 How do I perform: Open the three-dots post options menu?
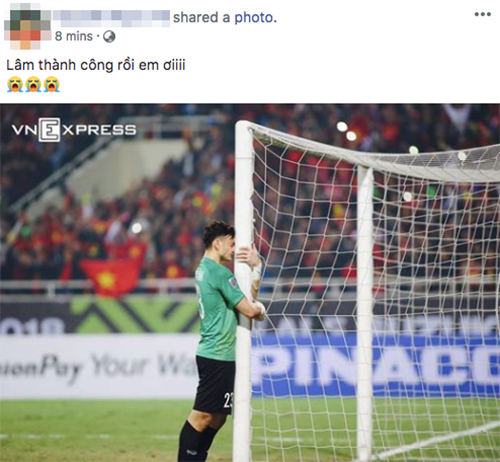482,14
